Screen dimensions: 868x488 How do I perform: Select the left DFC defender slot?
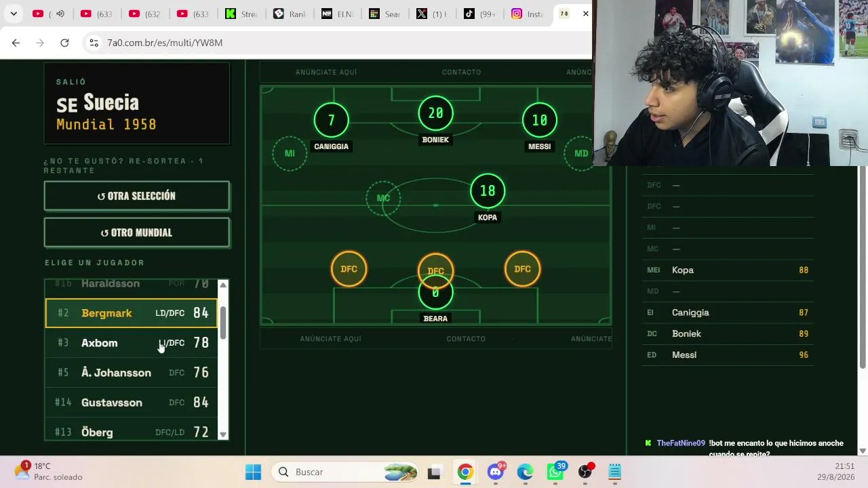click(x=349, y=269)
